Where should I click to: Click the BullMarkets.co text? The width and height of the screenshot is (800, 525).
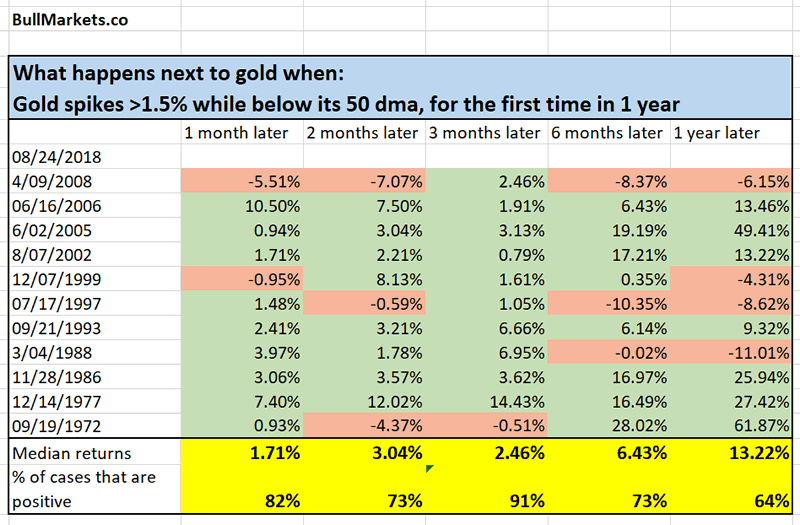point(58,19)
